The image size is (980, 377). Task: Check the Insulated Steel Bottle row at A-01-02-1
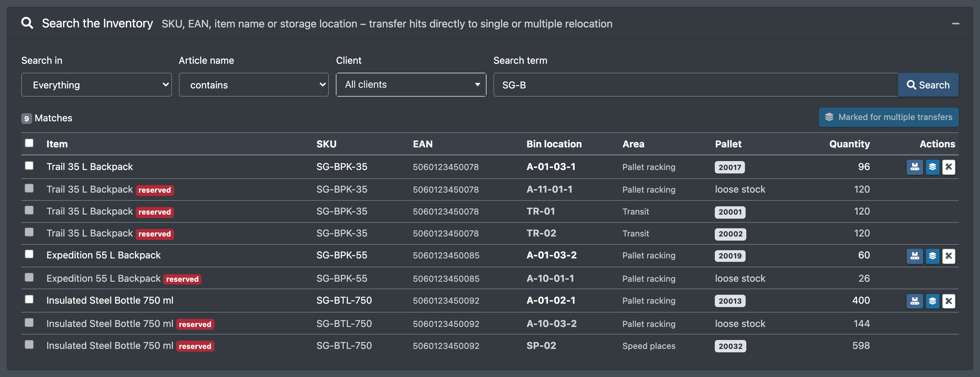coord(29,300)
